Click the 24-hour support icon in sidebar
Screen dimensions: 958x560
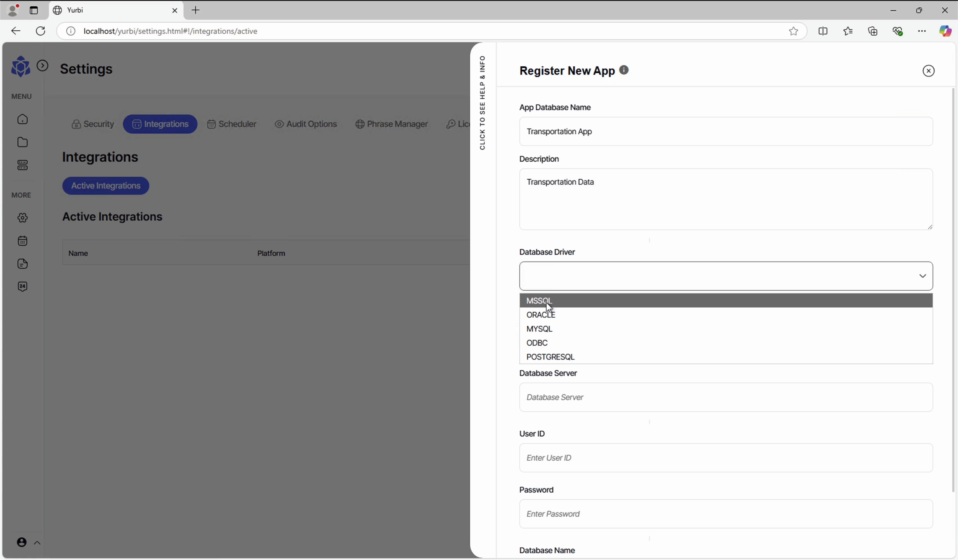tap(22, 286)
